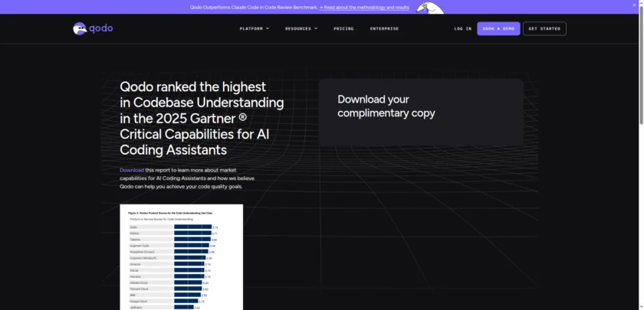644x310 pixels.
Task: Open 'Read about the methodology and results' link
Action: coord(364,8)
